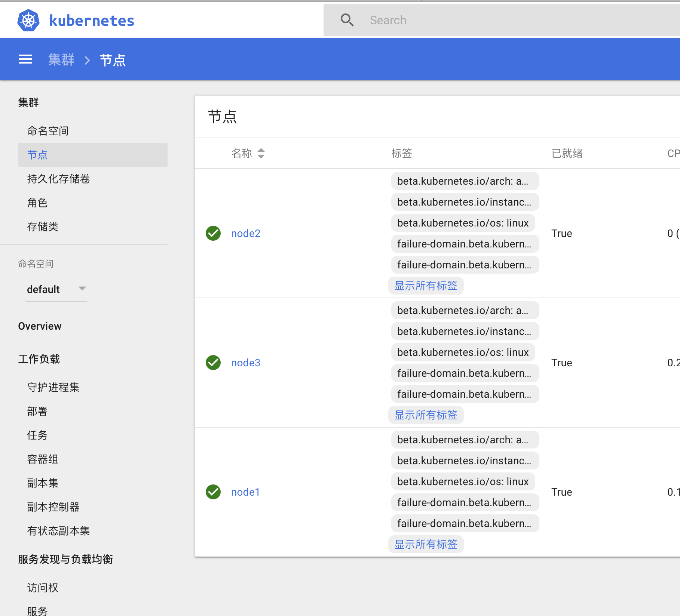Open 持久化存储卷 from the cluster section

tap(58, 179)
